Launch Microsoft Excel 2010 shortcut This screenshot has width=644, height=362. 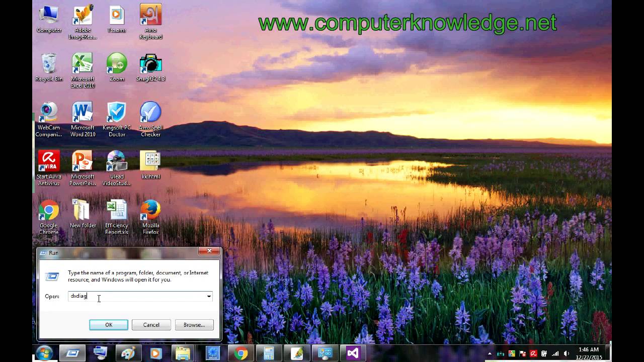[83, 71]
